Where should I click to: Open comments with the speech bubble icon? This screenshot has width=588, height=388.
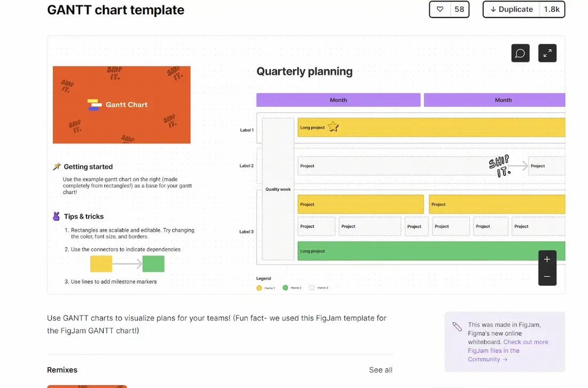click(520, 53)
